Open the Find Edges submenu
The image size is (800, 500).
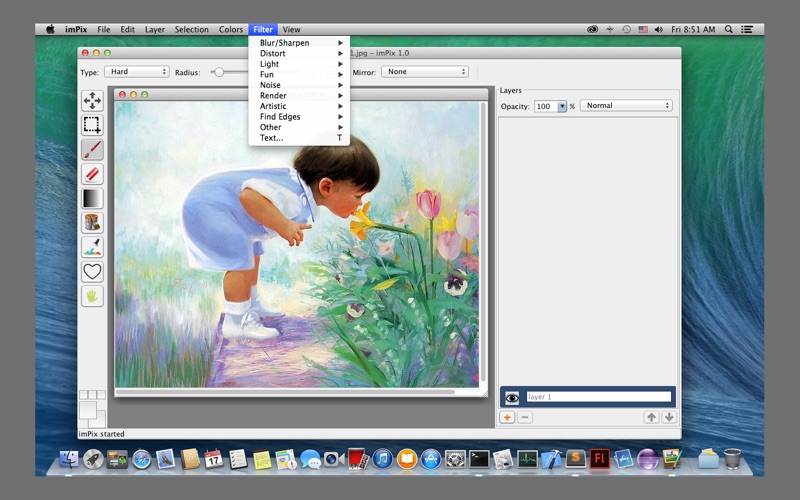(x=299, y=117)
